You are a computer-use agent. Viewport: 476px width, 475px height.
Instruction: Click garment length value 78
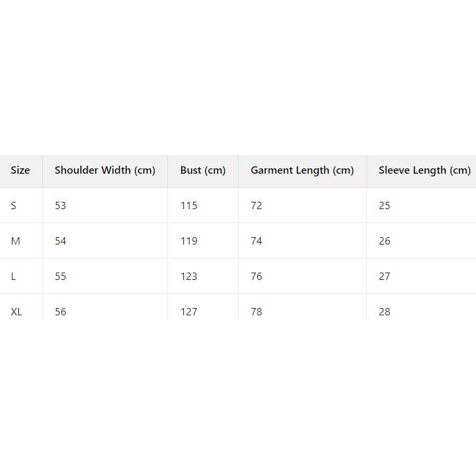pyautogui.click(x=257, y=311)
